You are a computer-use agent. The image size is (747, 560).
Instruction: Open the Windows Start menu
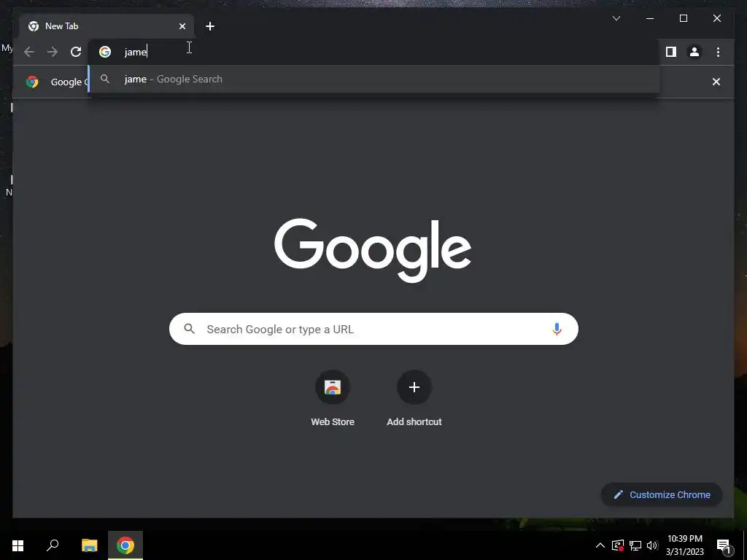pyautogui.click(x=18, y=545)
